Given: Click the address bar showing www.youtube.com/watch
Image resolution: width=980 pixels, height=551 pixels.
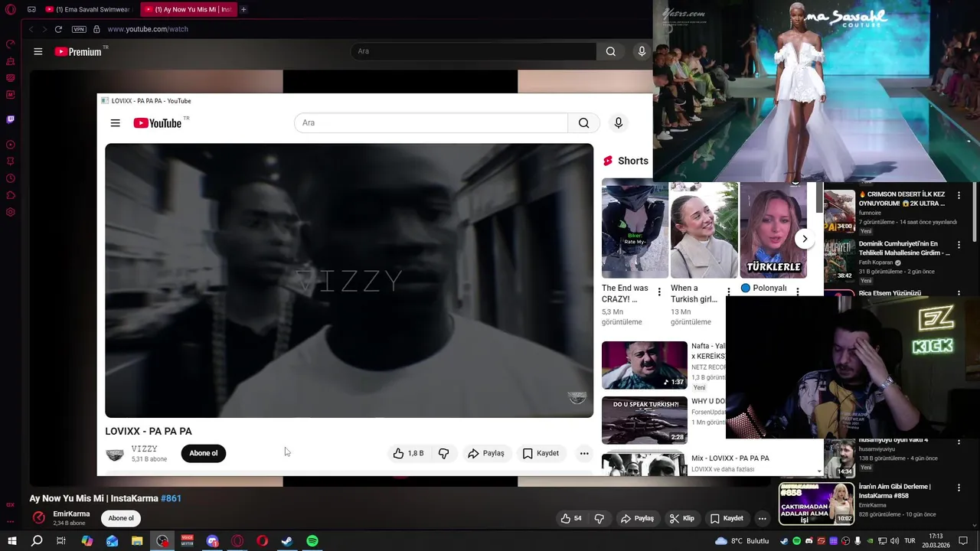Looking at the screenshot, I should click(148, 29).
